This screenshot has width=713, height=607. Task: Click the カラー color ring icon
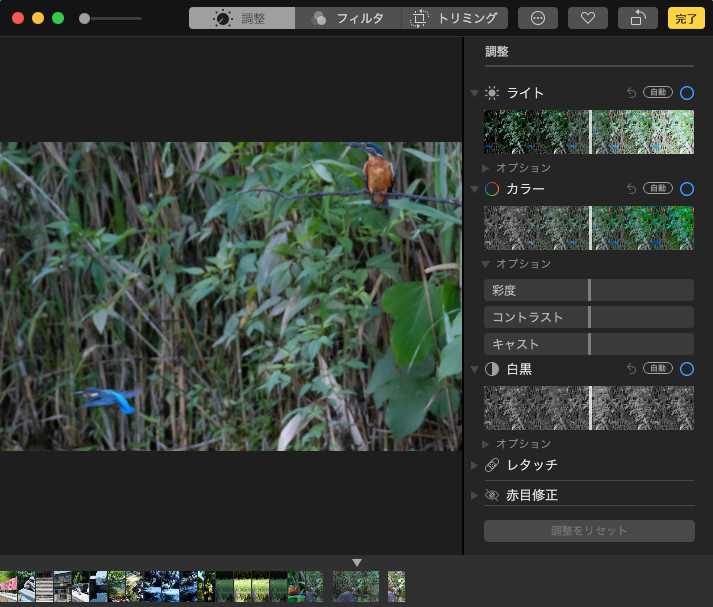492,189
